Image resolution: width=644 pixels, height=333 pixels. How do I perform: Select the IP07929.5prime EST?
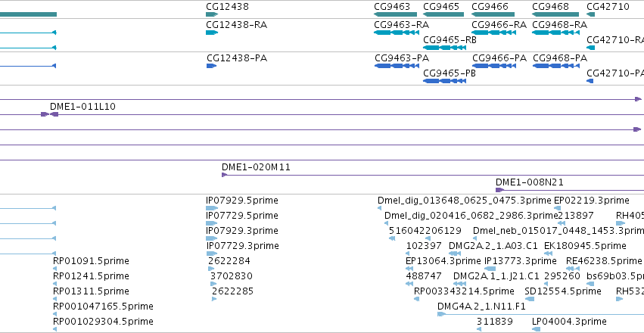coord(212,208)
